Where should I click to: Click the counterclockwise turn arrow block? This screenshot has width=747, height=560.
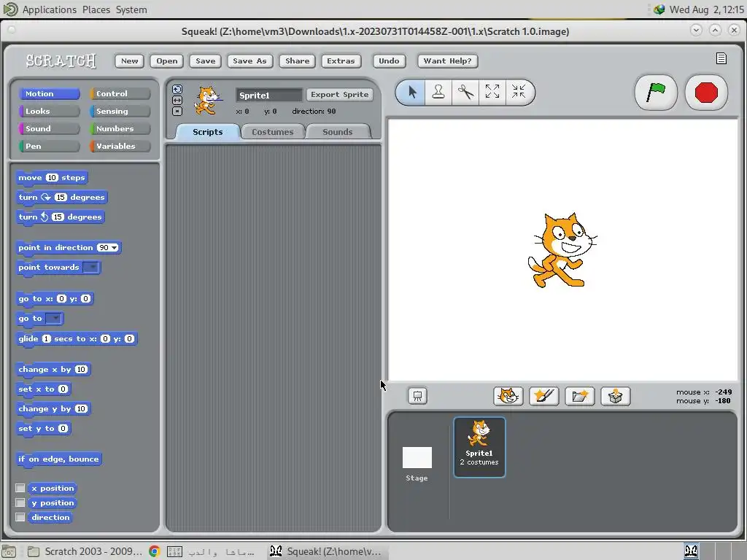(x=44, y=217)
